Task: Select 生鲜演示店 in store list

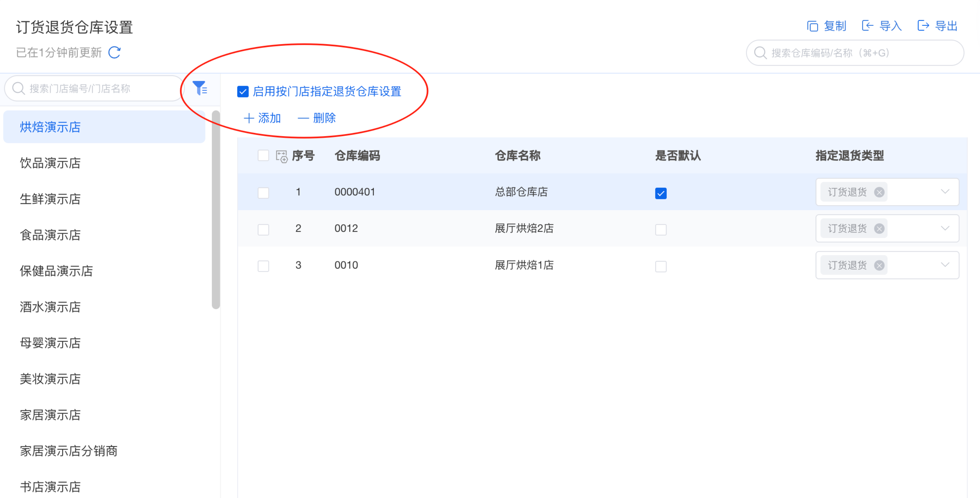Action: click(x=50, y=199)
